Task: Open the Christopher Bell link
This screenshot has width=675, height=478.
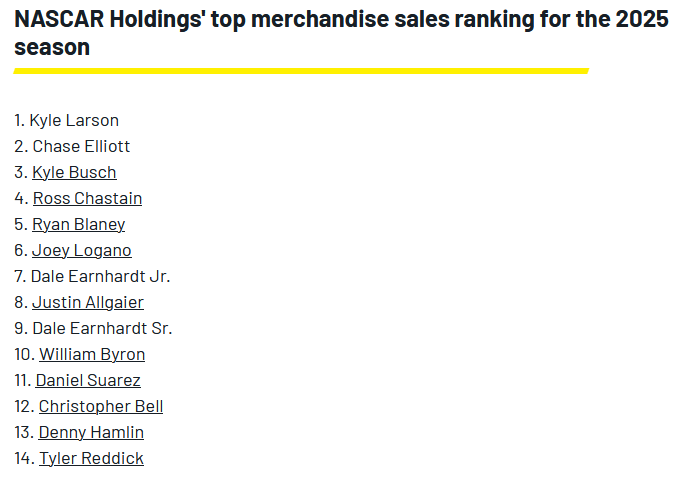Action: (101, 406)
